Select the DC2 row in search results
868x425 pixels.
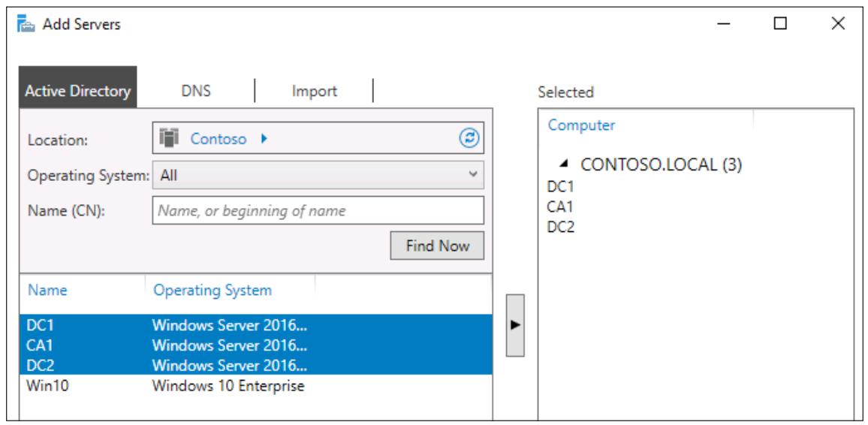(x=256, y=365)
